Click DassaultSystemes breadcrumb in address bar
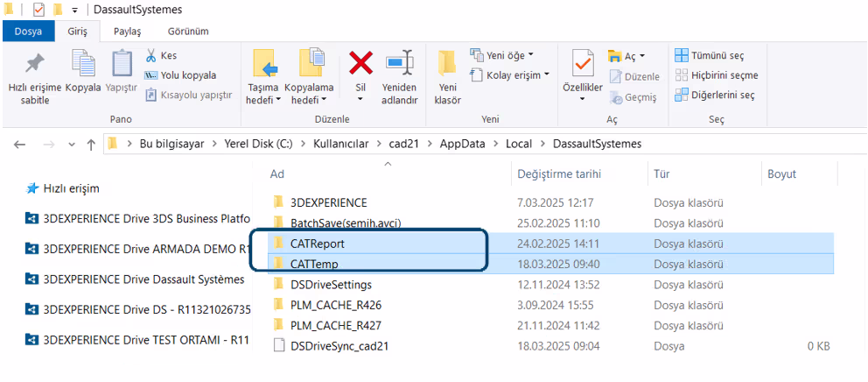Image resolution: width=868 pixels, height=382 pixels. click(598, 145)
